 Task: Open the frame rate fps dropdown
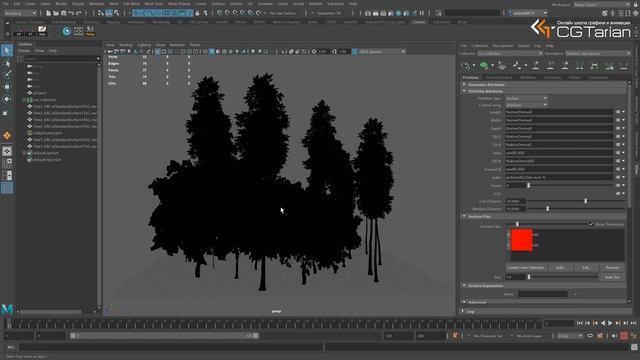click(570, 336)
